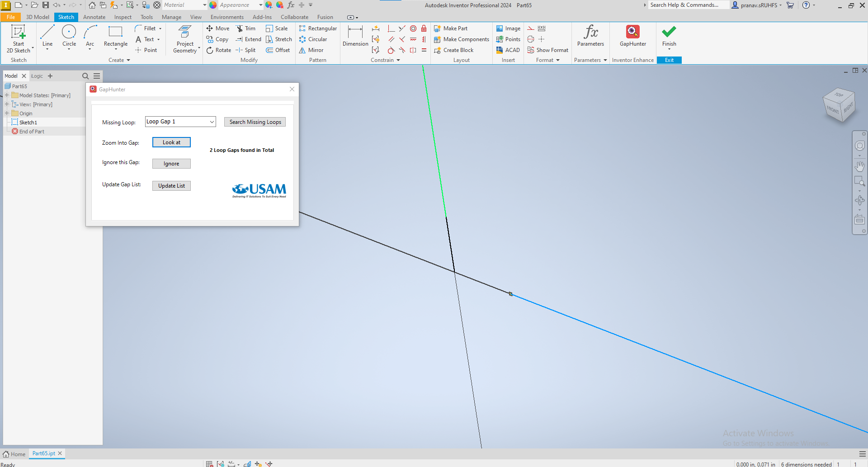Expand the Constrain panel dropdown
Screen dimensions: 868x467
[x=386, y=60]
